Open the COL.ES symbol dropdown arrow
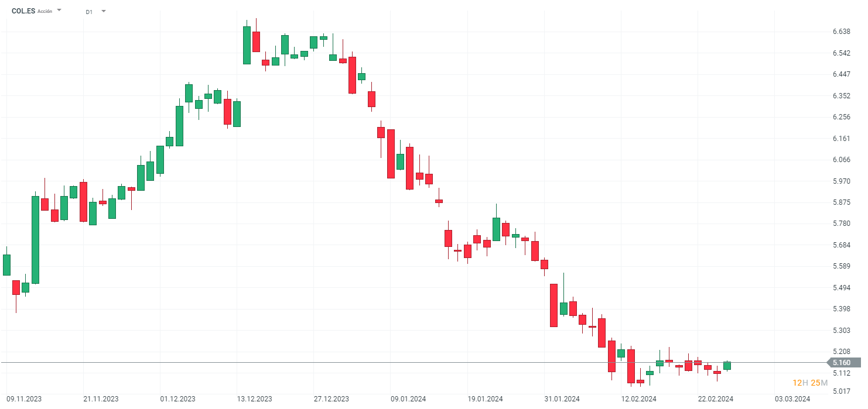Viewport: 868px width, 409px height. (x=59, y=11)
